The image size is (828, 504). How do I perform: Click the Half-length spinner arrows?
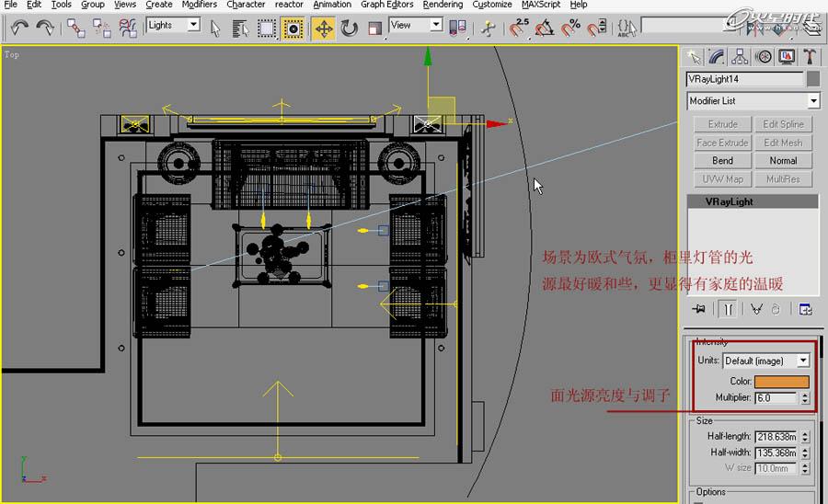pos(805,437)
